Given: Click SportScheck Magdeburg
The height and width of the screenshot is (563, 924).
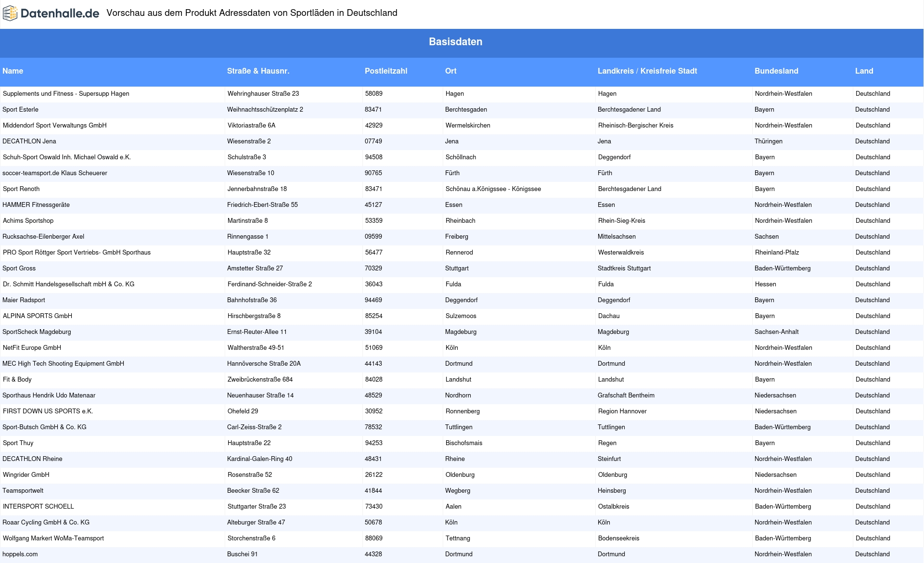Looking at the screenshot, I should tap(37, 332).
